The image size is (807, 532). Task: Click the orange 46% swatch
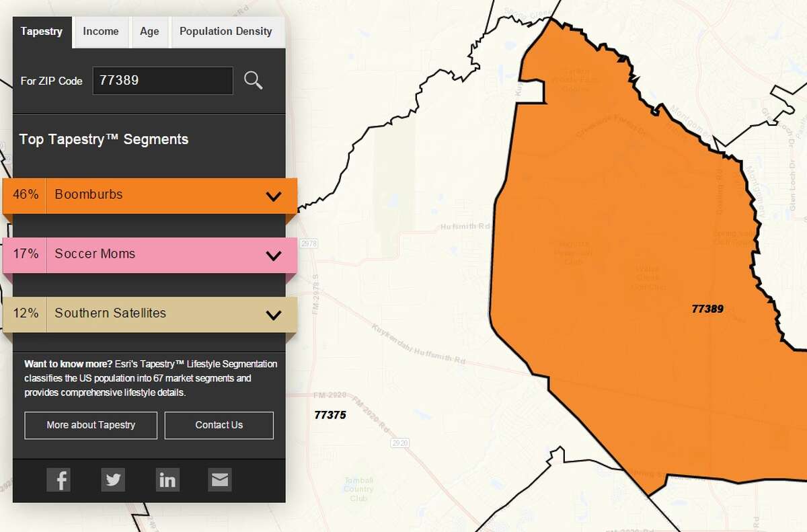[x=26, y=195]
